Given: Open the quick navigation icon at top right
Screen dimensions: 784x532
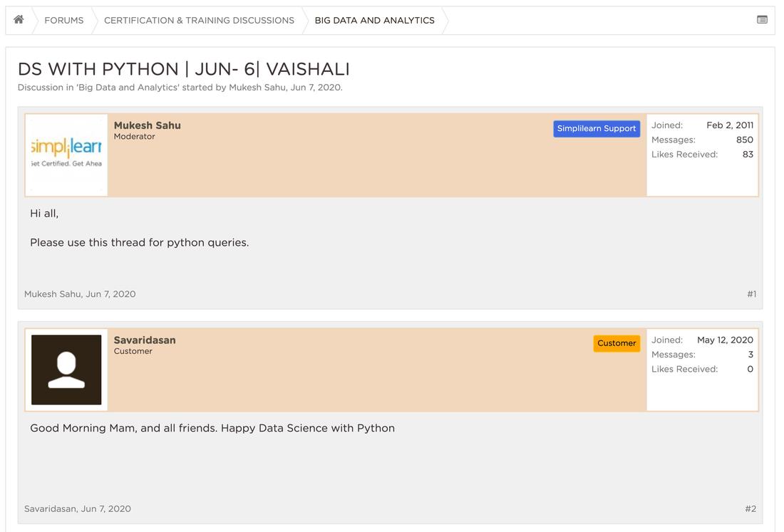Looking at the screenshot, I should pos(762,20).
